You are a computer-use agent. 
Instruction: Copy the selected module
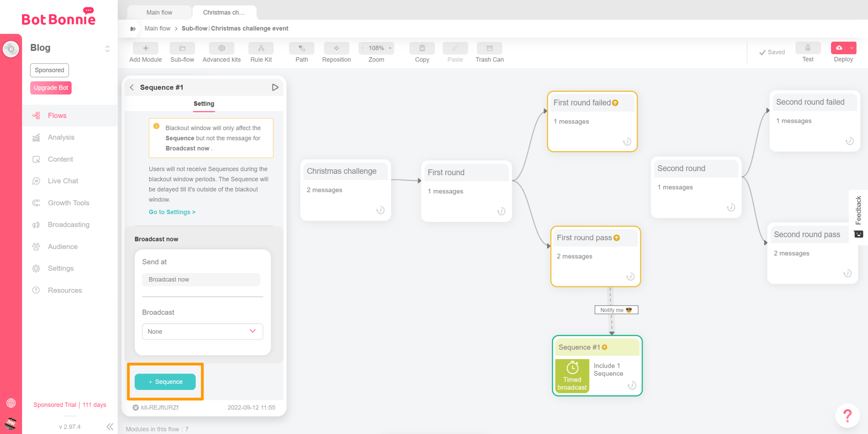pos(422,48)
